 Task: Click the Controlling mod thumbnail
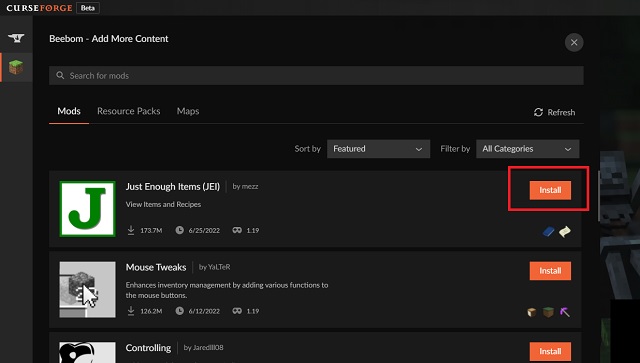[87, 352]
